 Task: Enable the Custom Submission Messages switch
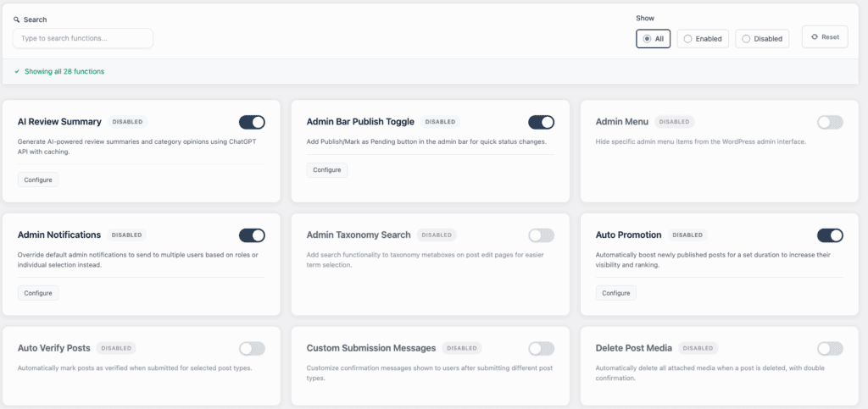point(541,348)
